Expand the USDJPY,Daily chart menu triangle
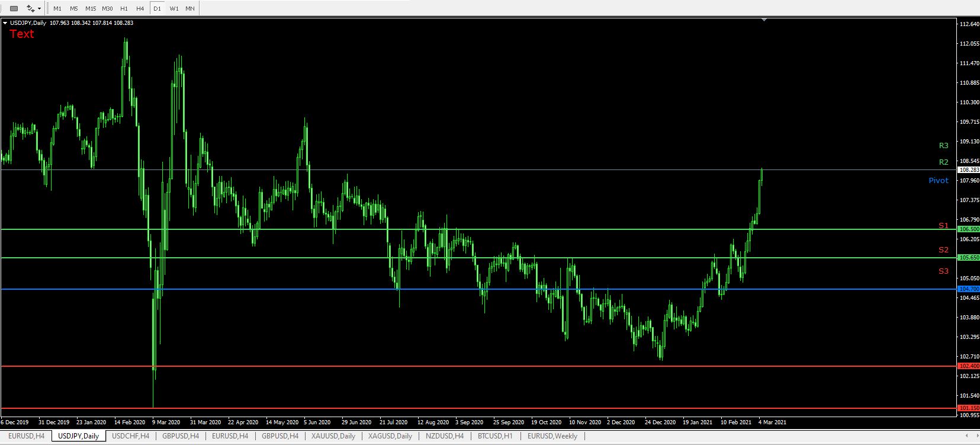Screen dimensions: 980x445 pos(5,23)
